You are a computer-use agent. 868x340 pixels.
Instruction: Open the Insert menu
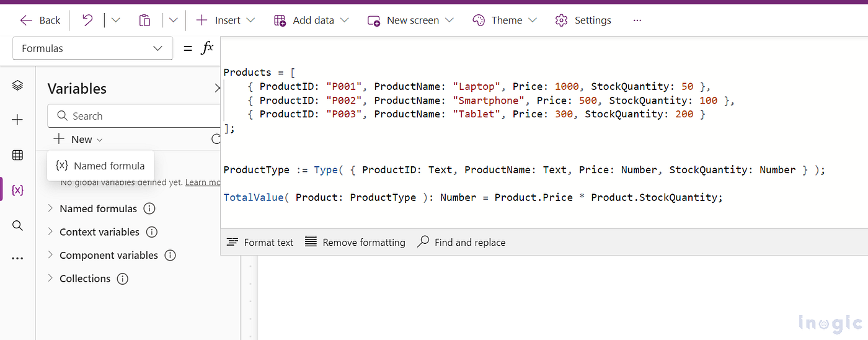(x=225, y=20)
